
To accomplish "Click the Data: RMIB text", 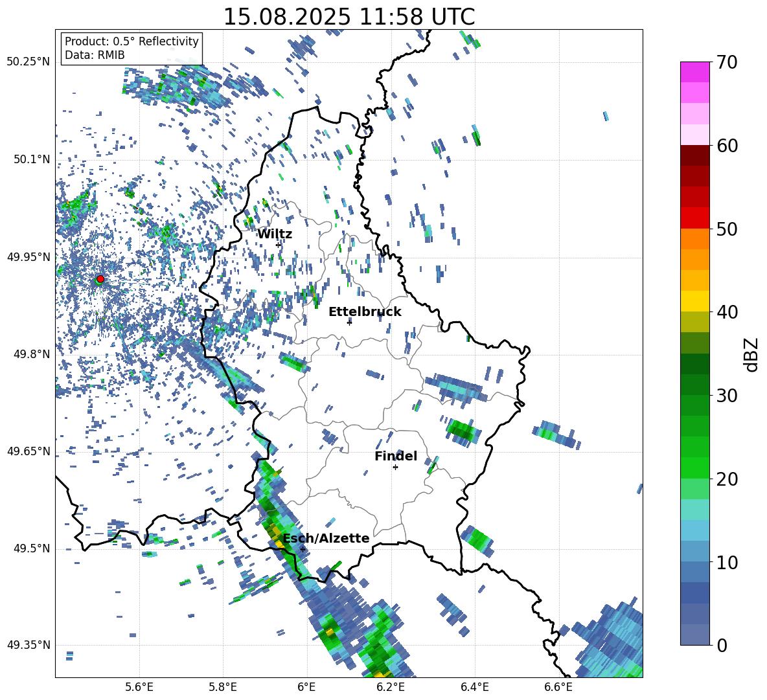I will coord(95,55).
